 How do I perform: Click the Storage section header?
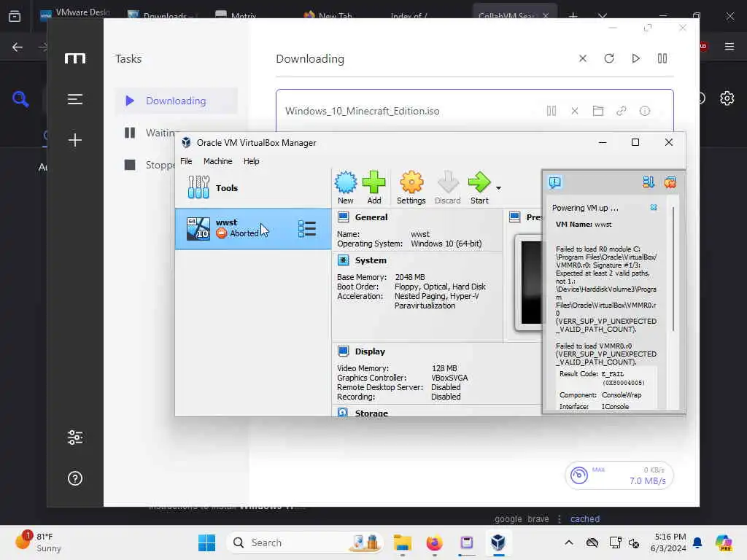click(371, 413)
